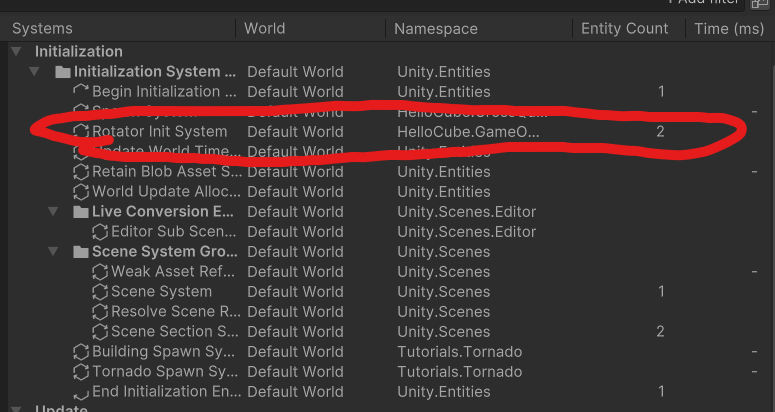
Task: Click Unity.Scenes.Editor namespace of Live Conversion
Action: [x=467, y=211]
